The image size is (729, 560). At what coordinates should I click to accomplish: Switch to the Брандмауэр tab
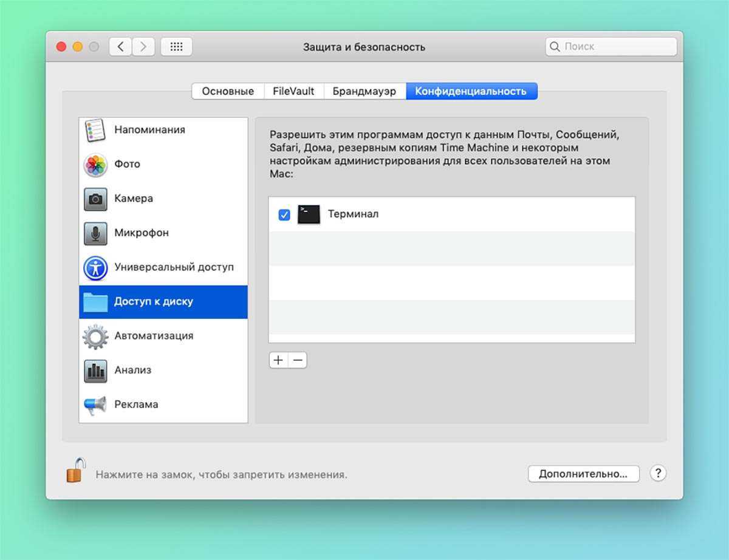(x=364, y=91)
